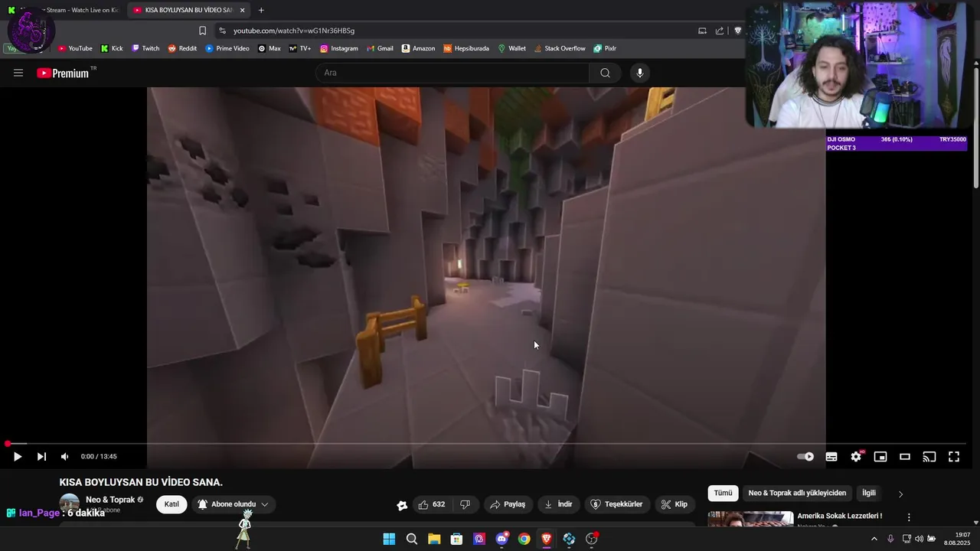Download the video with İndir
The width and height of the screenshot is (980, 551).
pos(558,504)
